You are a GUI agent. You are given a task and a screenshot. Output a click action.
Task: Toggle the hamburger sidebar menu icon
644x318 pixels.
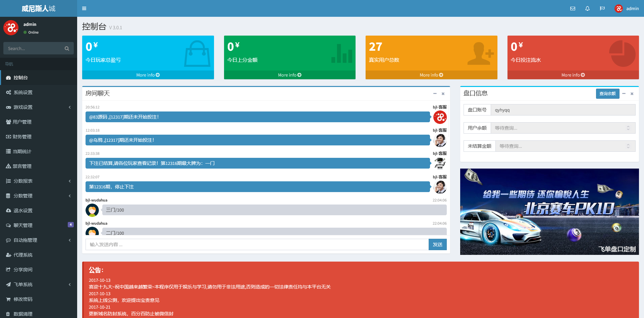coord(84,8)
